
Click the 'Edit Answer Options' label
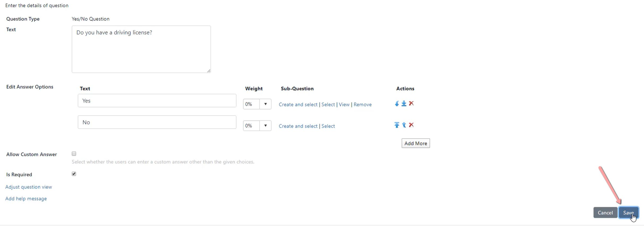coord(30,87)
